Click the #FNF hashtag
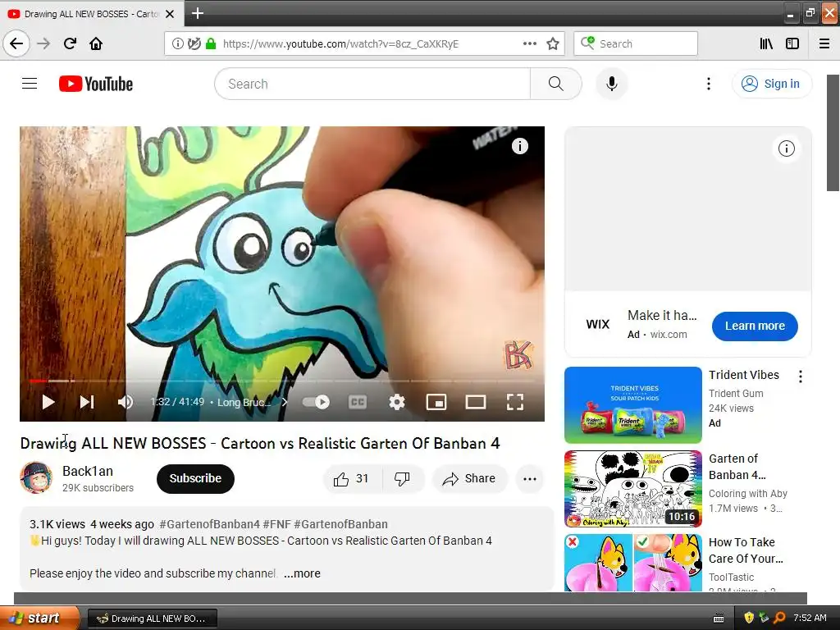This screenshot has width=840, height=630. [x=276, y=524]
